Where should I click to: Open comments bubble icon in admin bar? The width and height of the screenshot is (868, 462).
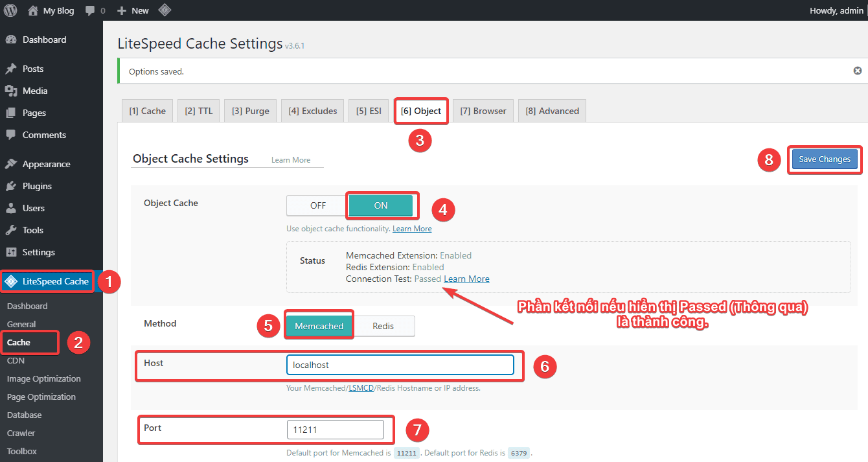point(90,10)
